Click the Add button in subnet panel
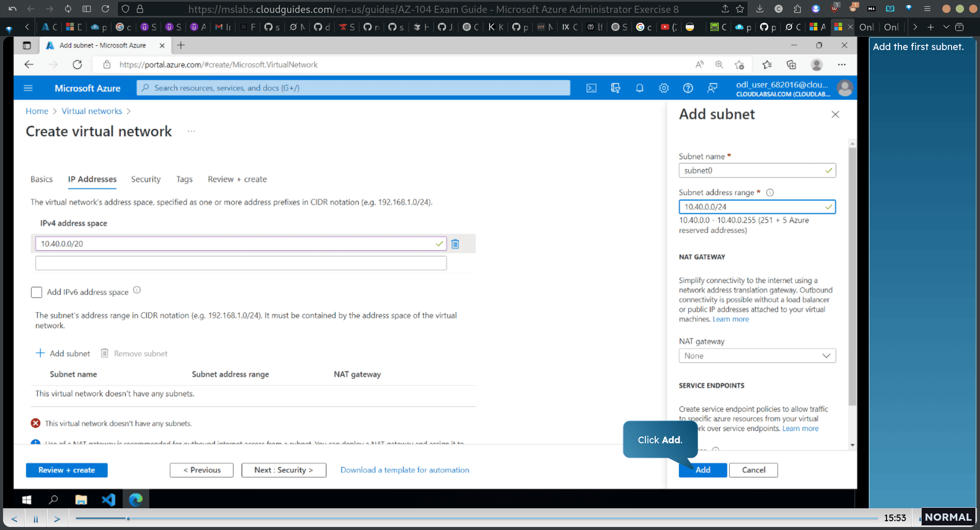 703,470
